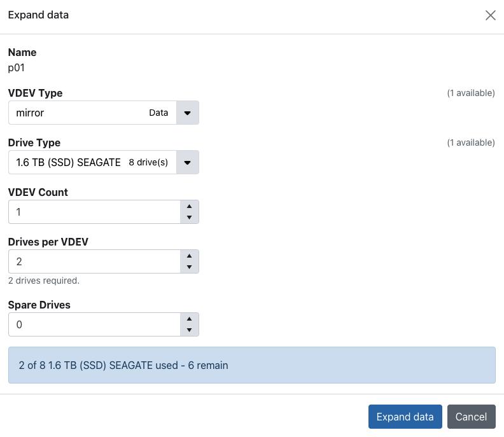Click the 'Expand data' dialog title

point(38,15)
